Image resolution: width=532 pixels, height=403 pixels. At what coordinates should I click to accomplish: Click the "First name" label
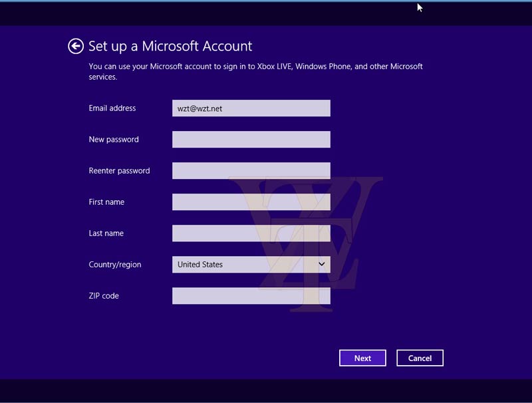pos(106,202)
